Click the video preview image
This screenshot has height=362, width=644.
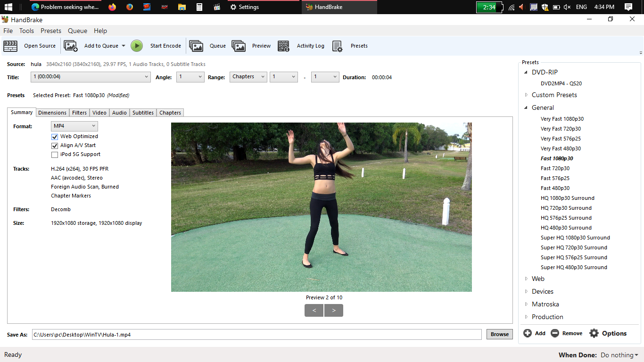(x=322, y=207)
